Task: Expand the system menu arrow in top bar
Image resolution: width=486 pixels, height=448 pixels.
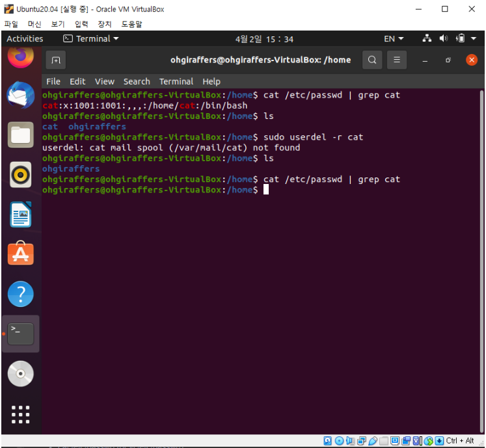Action: tap(474, 39)
